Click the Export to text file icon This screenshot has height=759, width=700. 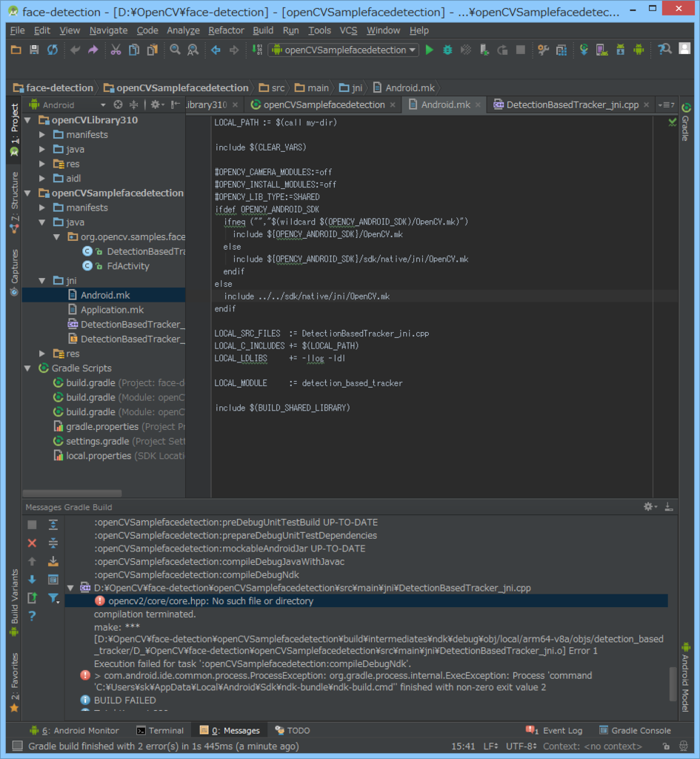32,598
